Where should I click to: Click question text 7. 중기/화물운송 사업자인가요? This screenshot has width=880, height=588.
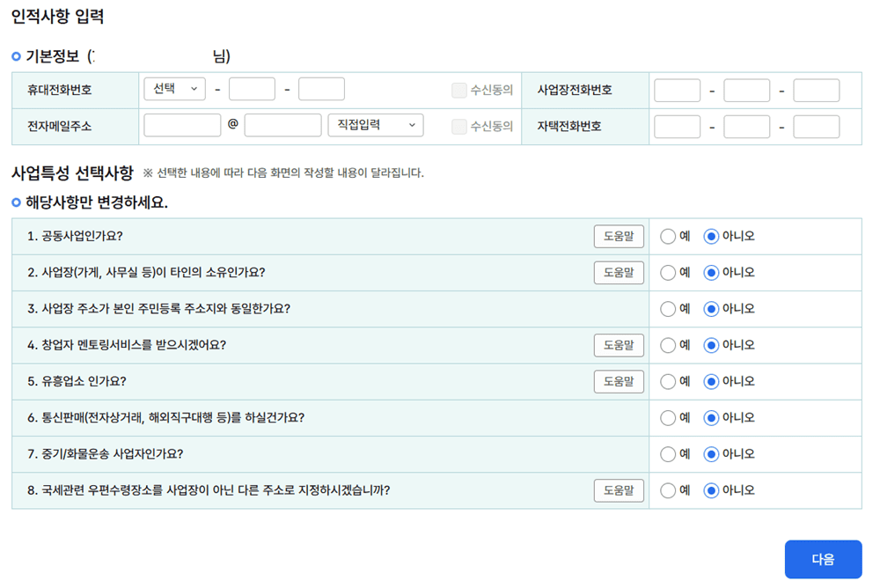[105, 454]
